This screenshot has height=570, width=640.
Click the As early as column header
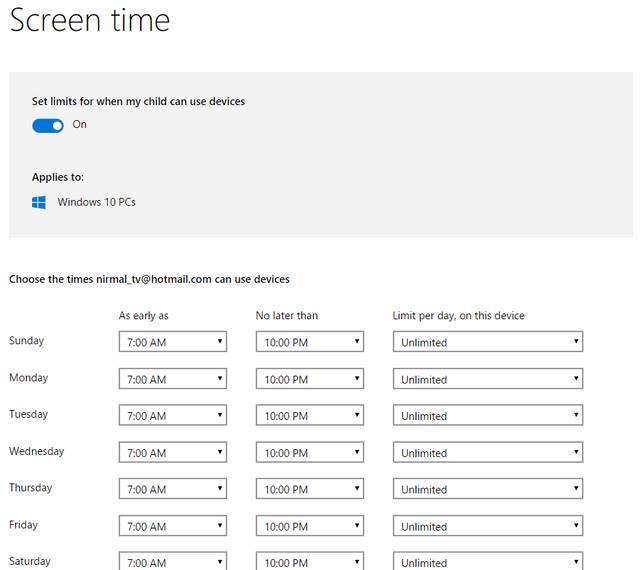click(x=144, y=316)
